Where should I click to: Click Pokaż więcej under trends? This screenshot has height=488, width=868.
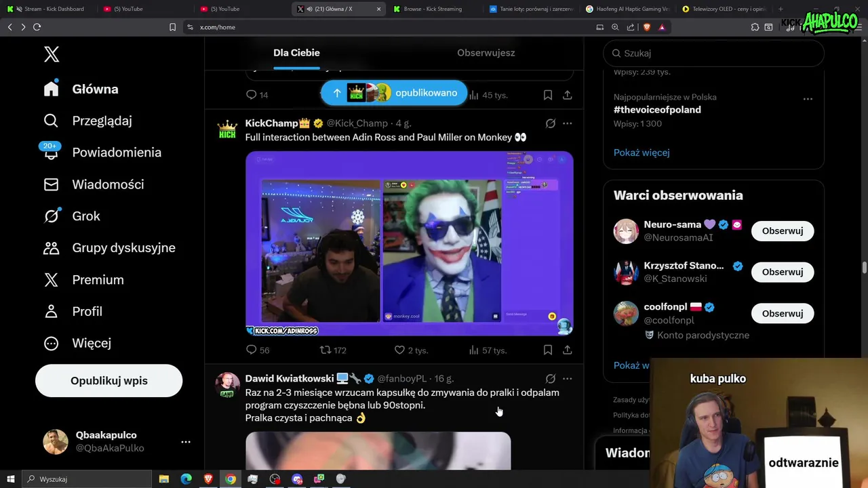tap(642, 152)
